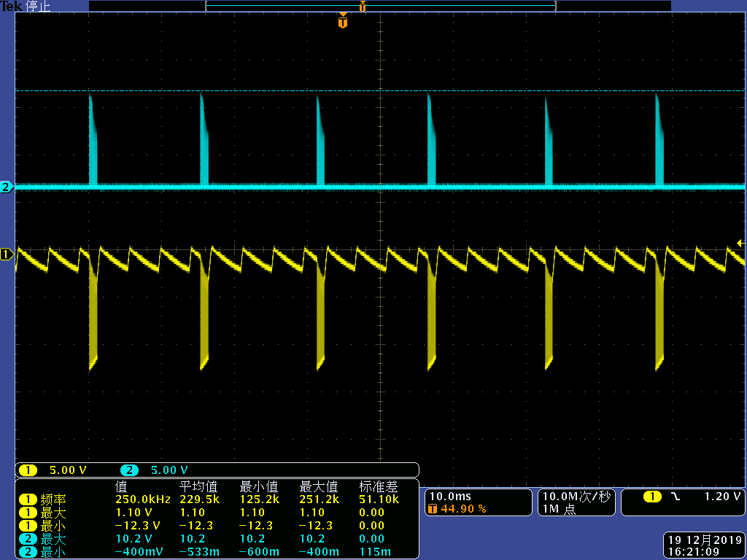747x560 pixels.
Task: Click the 115m standard deviation value
Action: click(375, 553)
